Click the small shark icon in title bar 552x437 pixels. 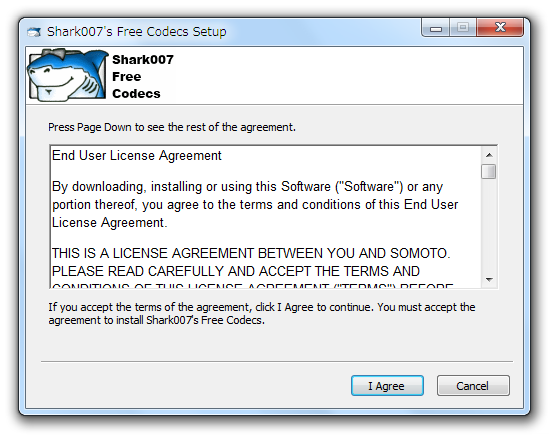(34, 32)
